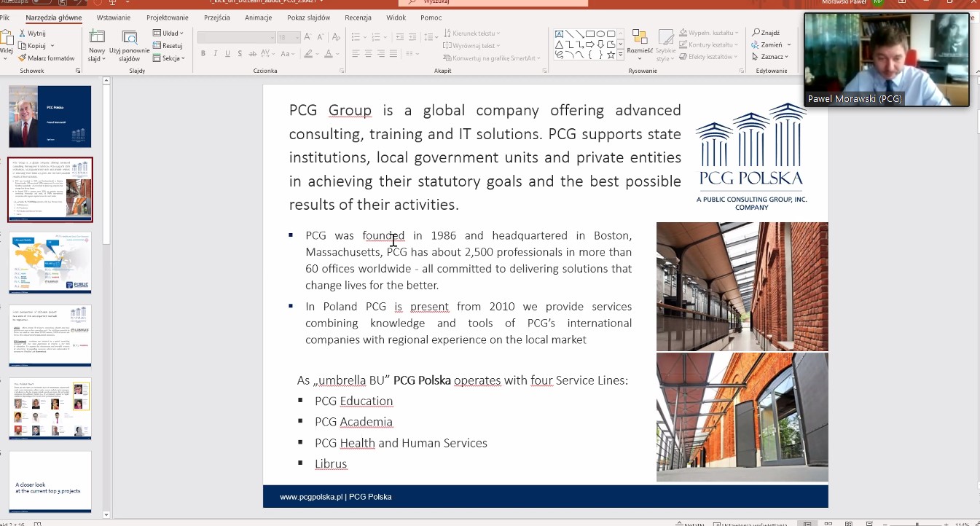Screen dimensions: 980x526
Task: Click the line spacing icon
Action: tap(428, 37)
